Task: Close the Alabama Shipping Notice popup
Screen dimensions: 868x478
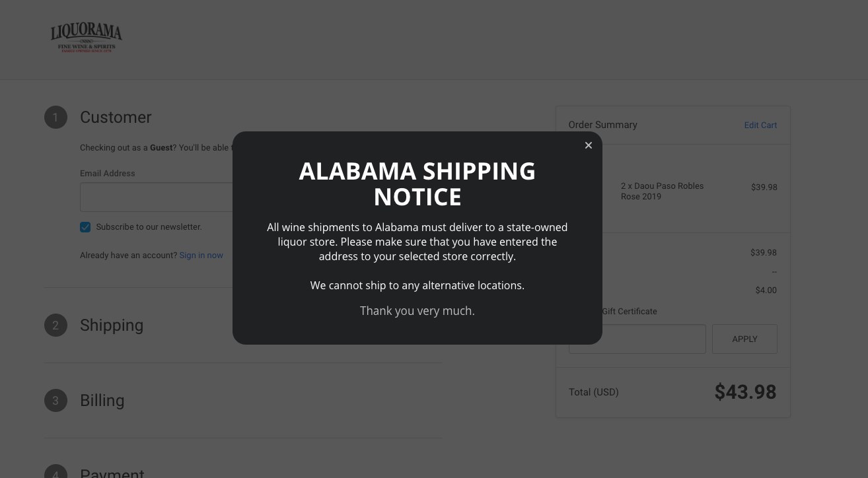Action: 588,145
